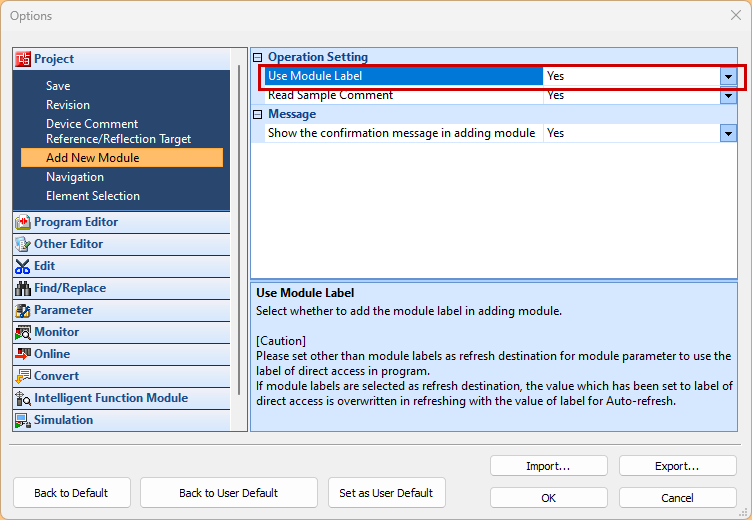This screenshot has height=520, width=752.
Task: Click the scissors icon beside Edit
Action: [x=23, y=266]
